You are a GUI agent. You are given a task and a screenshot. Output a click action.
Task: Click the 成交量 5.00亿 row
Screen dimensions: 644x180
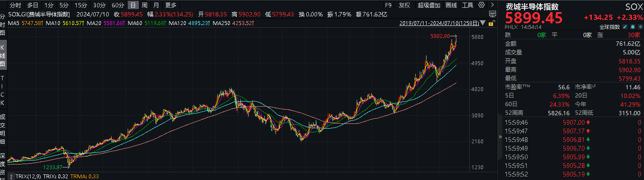[x=572, y=52]
